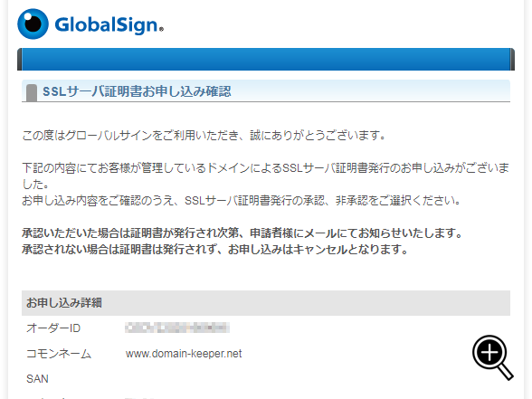This screenshot has width=532, height=399.
Task: Click the SAN label
Action: 37,378
